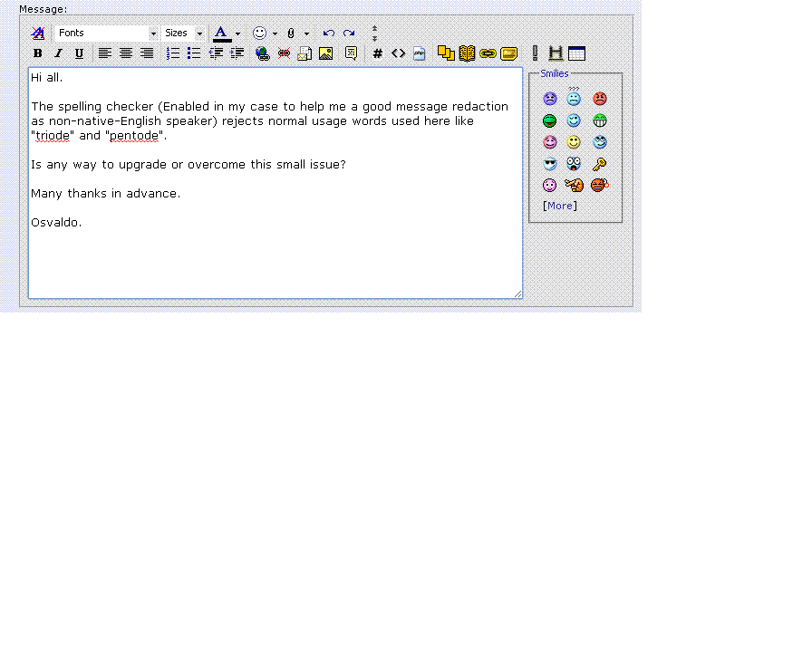
Task: Align text right
Action: click(x=147, y=53)
